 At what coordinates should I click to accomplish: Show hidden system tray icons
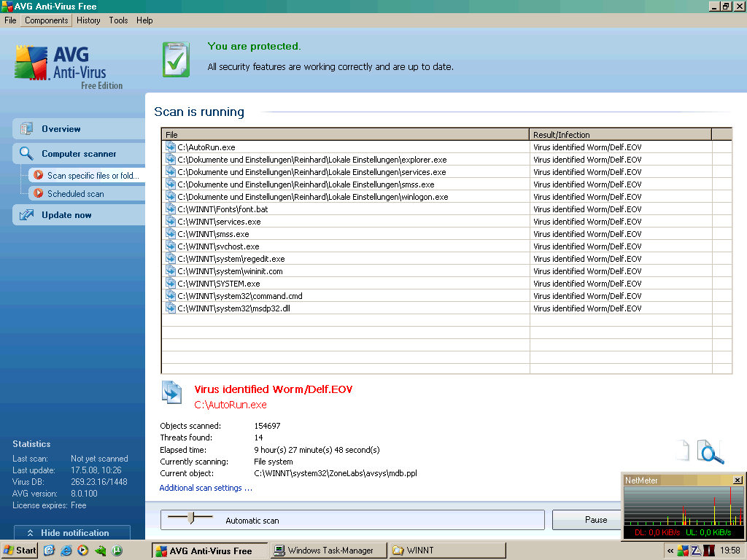click(x=670, y=551)
